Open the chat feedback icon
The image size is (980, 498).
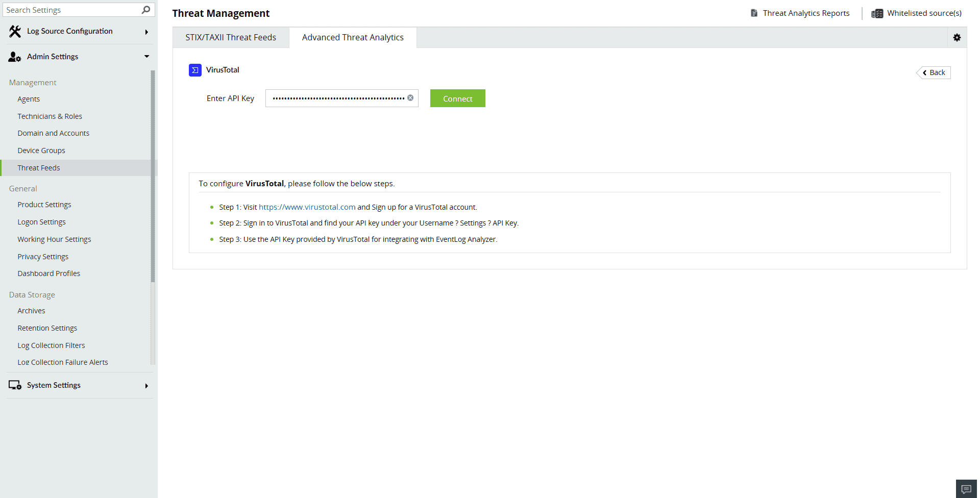966,489
